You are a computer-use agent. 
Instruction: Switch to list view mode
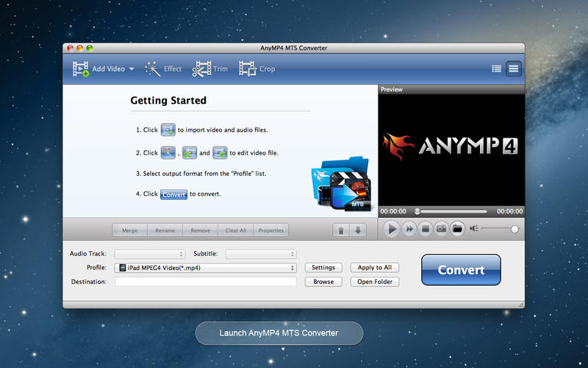(x=496, y=68)
